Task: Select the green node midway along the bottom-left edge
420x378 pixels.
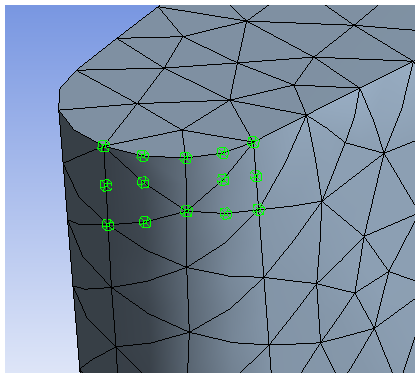Action: (145, 222)
